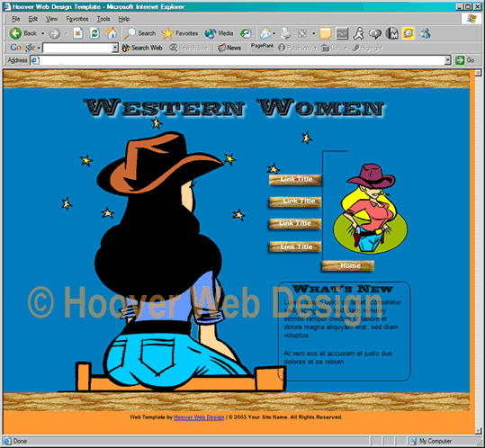Click the yellow note toolbar icon
Image resolution: width=485 pixels, height=448 pixels.
coord(326,33)
